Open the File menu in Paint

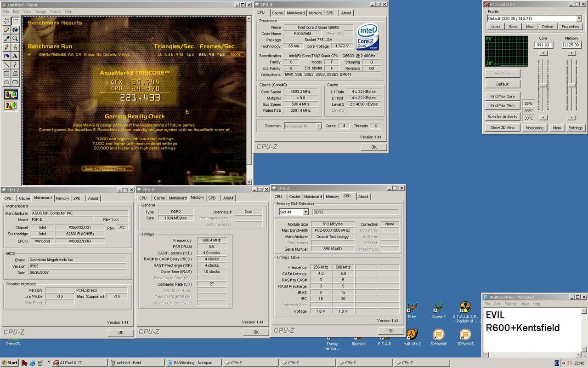(x=6, y=11)
